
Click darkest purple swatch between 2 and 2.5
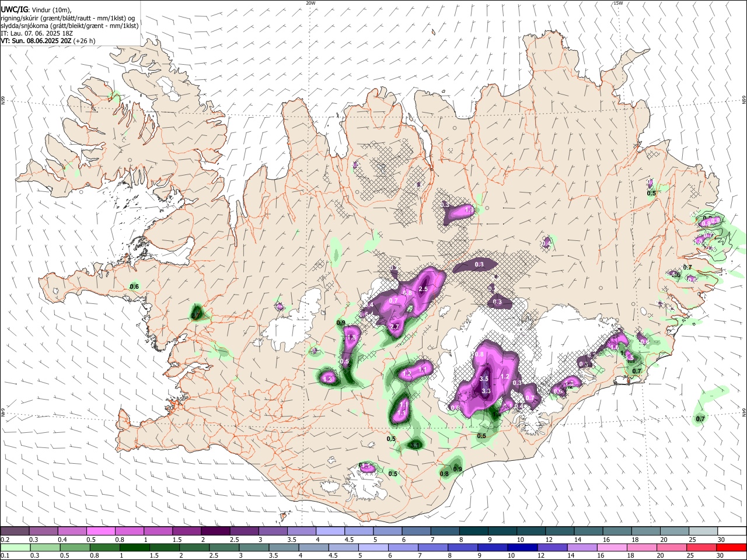coord(215,531)
